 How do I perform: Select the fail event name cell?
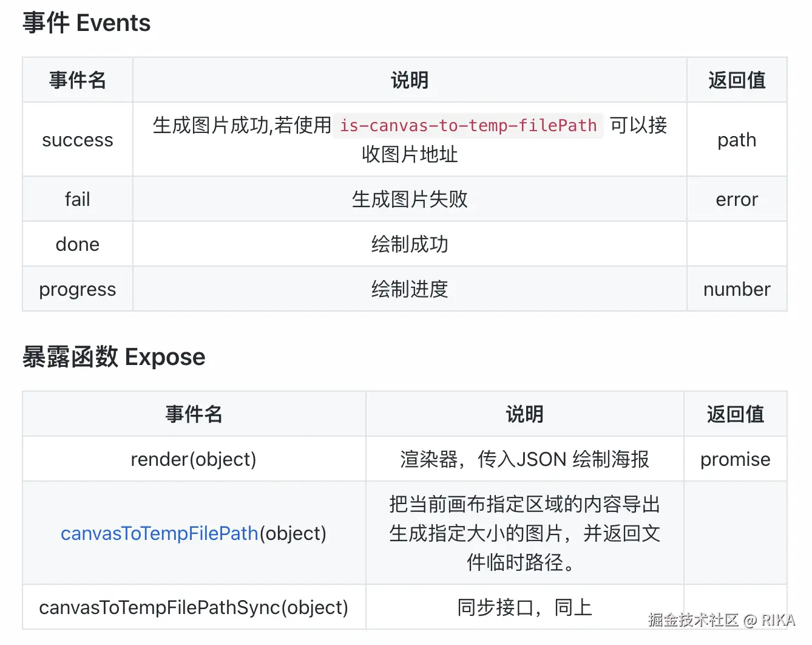78,199
